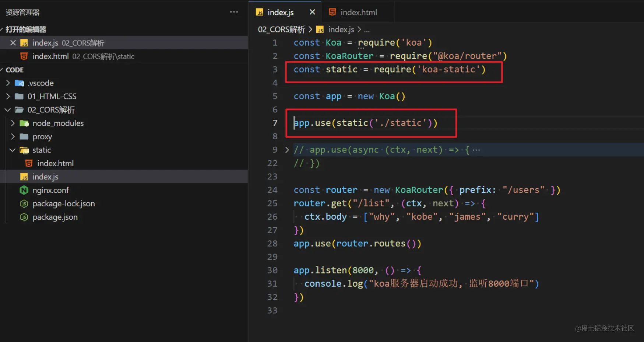This screenshot has height=342, width=644.
Task: Click 02_CORS解析 in the breadcrumb
Action: pos(282,29)
